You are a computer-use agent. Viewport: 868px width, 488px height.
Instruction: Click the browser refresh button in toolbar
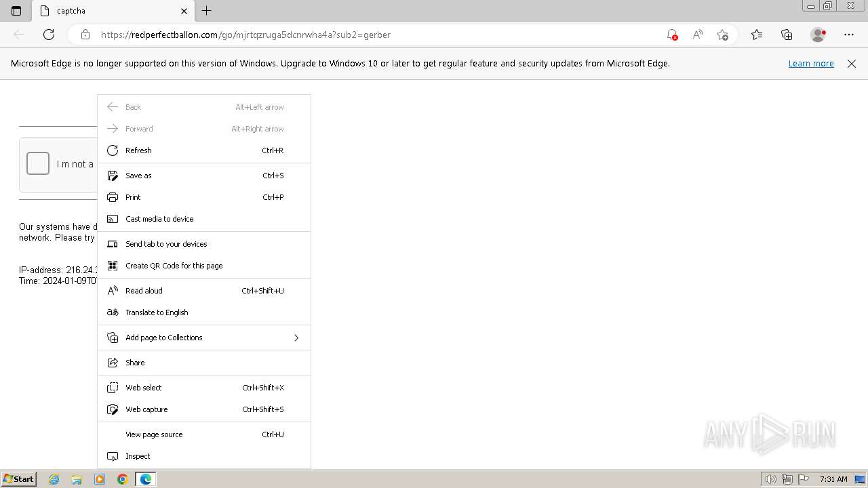[49, 35]
